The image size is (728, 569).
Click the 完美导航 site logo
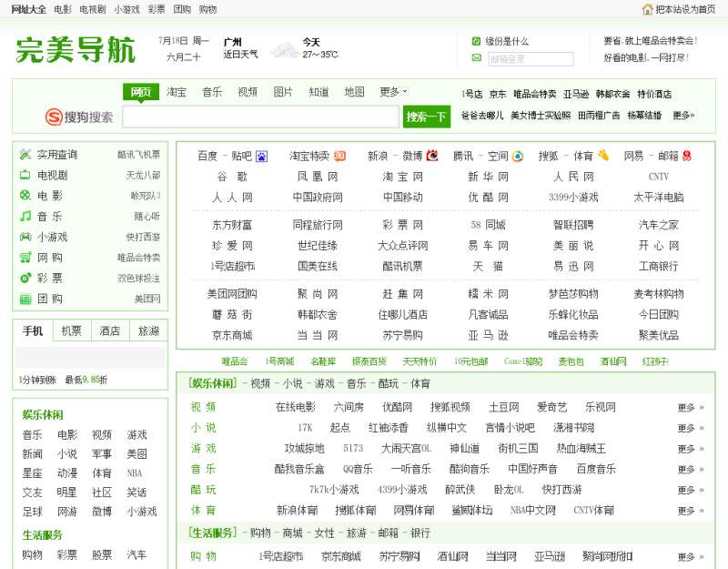click(76, 49)
